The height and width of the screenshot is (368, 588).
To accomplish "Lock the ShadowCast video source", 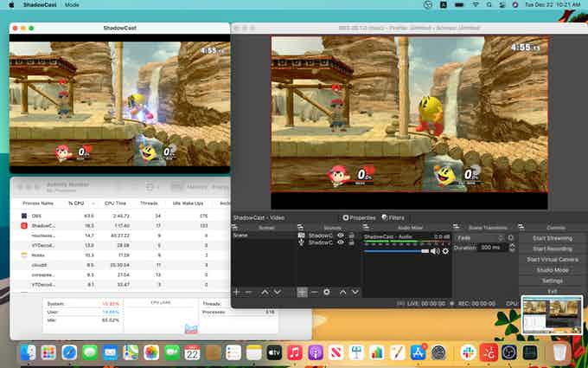I will 351,236.
